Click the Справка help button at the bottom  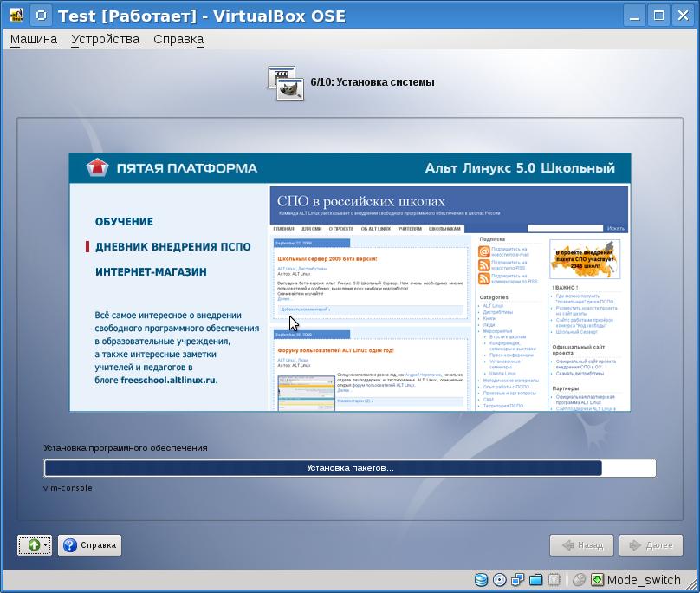click(x=90, y=545)
